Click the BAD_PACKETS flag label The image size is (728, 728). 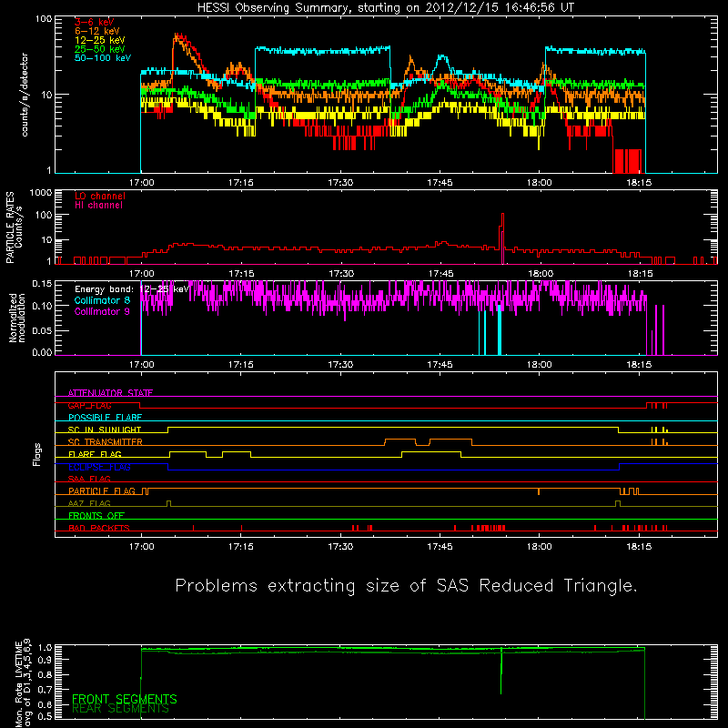(x=99, y=528)
